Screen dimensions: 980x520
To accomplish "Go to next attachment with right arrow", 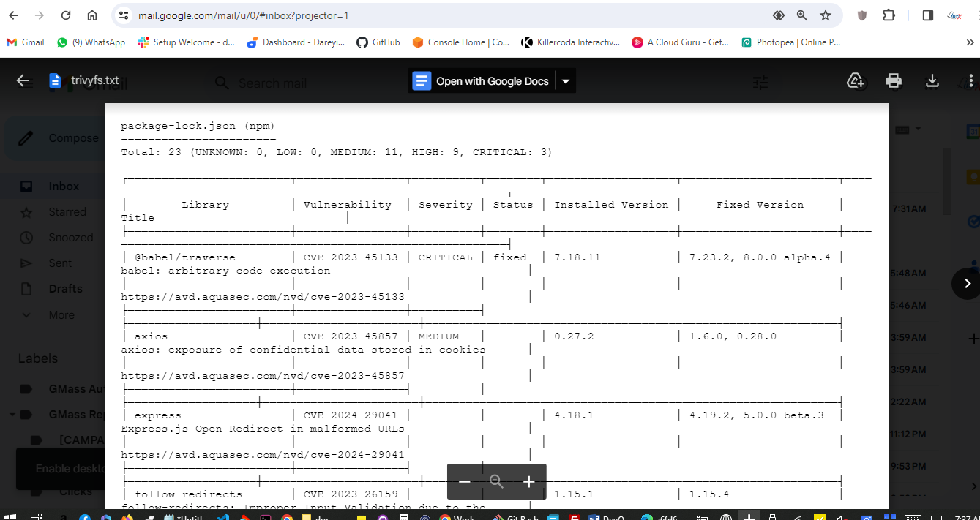I will [x=967, y=283].
